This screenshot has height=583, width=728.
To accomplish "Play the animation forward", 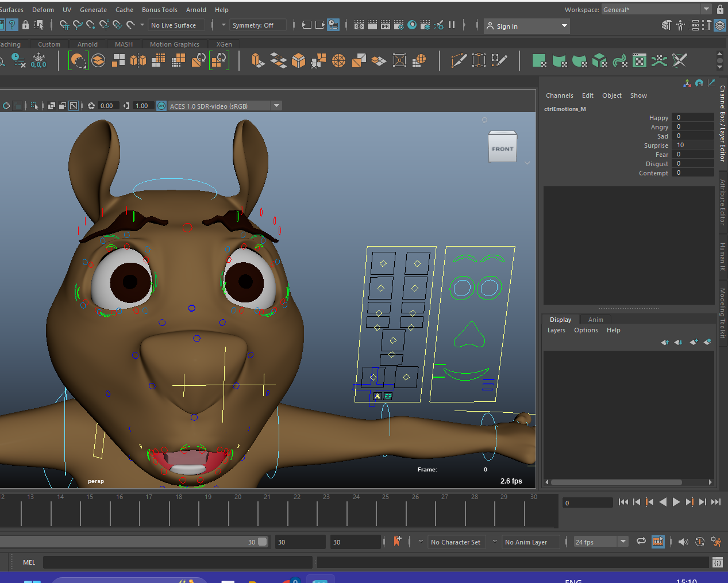I will point(676,501).
